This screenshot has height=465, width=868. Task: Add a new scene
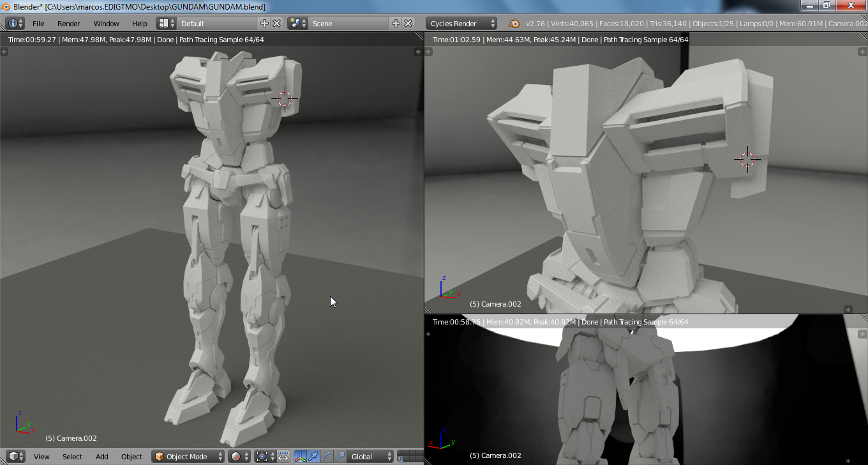pyautogui.click(x=396, y=24)
